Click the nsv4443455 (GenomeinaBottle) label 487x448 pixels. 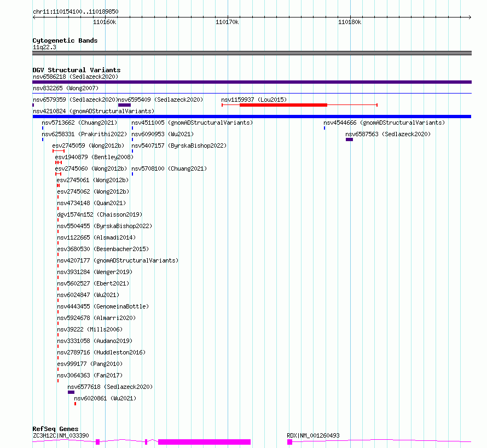pos(103,306)
